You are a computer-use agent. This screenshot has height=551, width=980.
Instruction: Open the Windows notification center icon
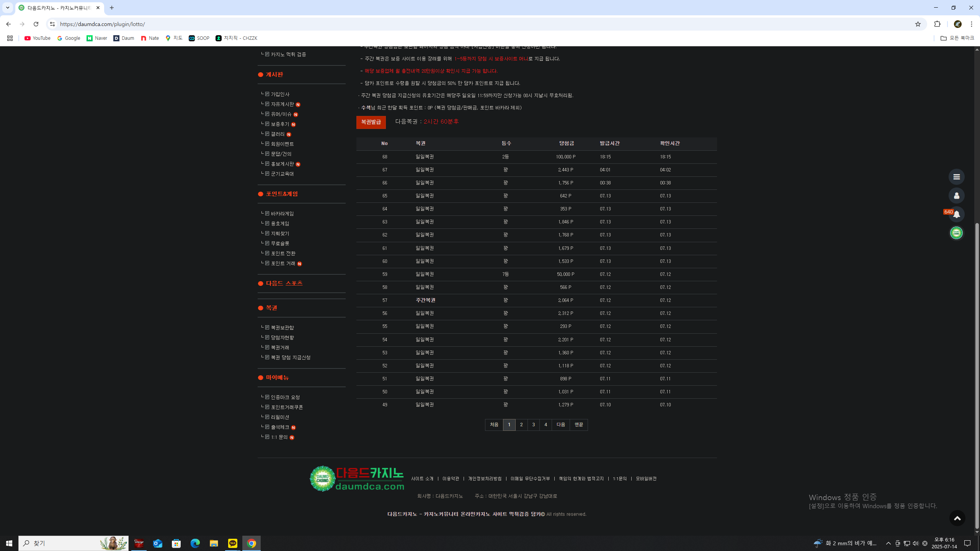967,543
